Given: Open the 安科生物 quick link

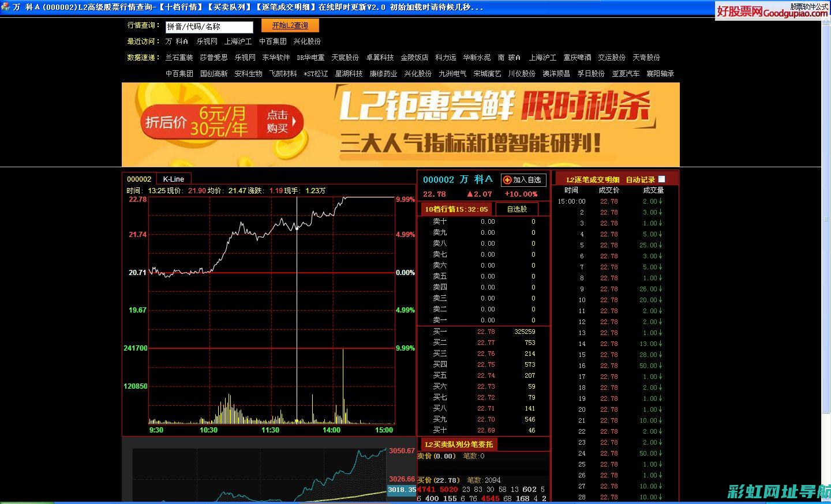Looking at the screenshot, I should pos(248,74).
